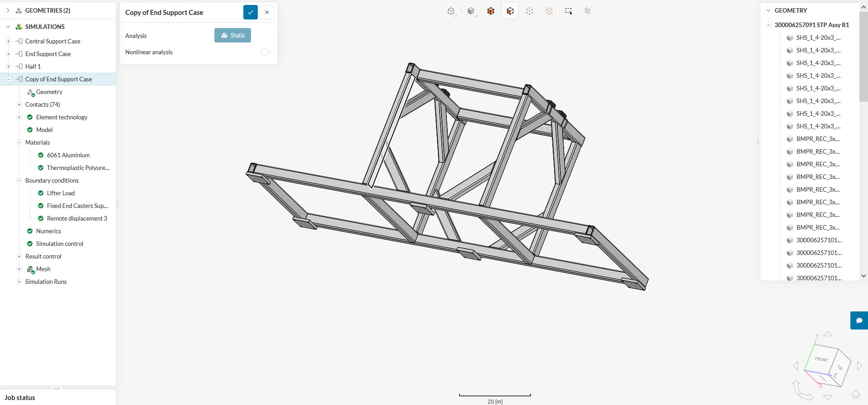Screen dimensions: 868x405
Task: Collapse the Boundary conditions node
Action: pyautogui.click(x=19, y=180)
